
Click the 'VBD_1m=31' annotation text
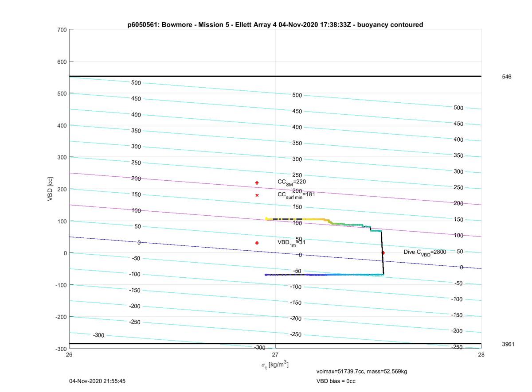pyautogui.click(x=292, y=243)
